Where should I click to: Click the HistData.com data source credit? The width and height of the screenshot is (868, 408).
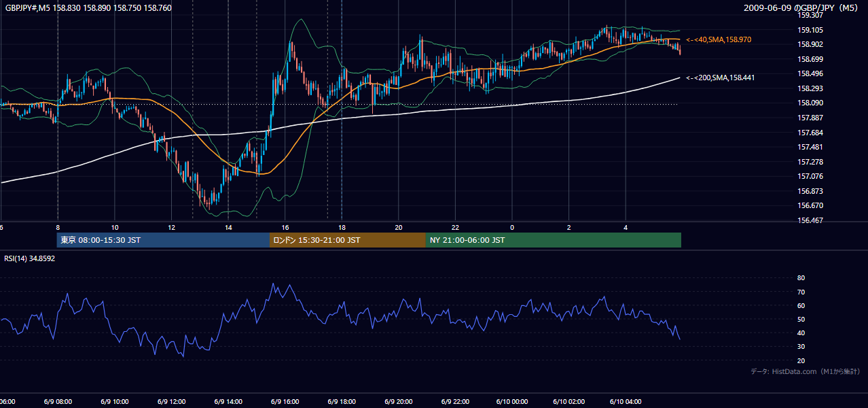tap(806, 371)
